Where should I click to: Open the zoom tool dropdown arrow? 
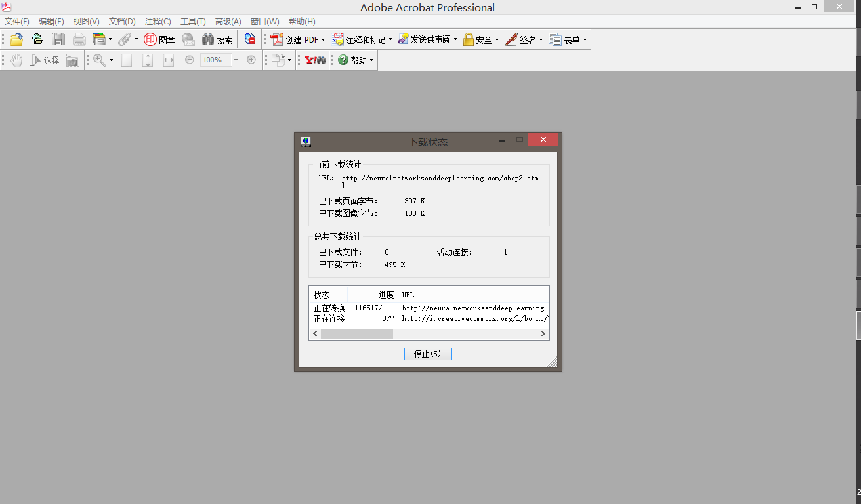(x=111, y=60)
